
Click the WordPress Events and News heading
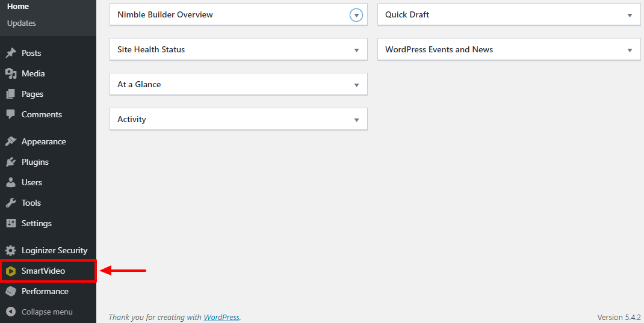pyautogui.click(x=439, y=50)
